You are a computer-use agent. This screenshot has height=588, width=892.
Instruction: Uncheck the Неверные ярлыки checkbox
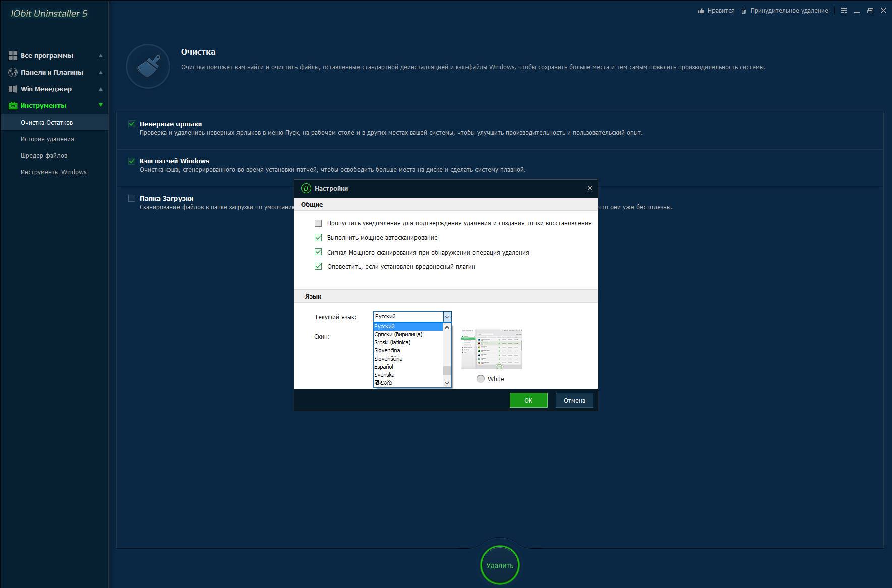tap(132, 124)
